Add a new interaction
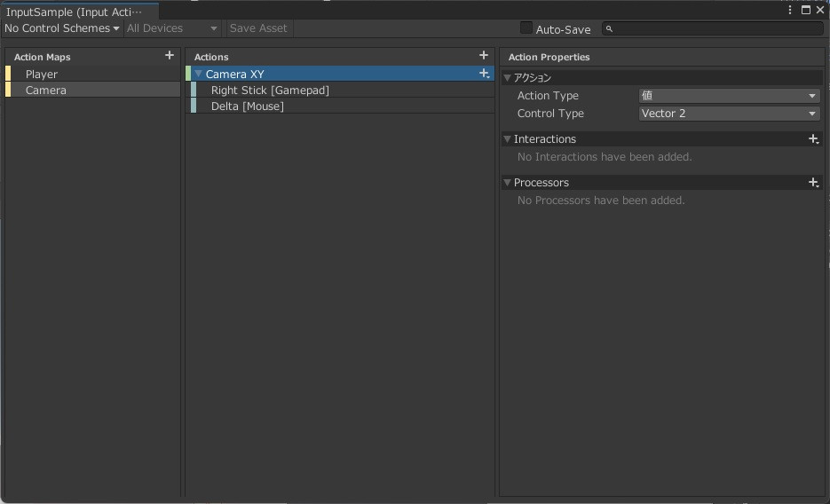This screenshot has width=830, height=504. click(813, 139)
